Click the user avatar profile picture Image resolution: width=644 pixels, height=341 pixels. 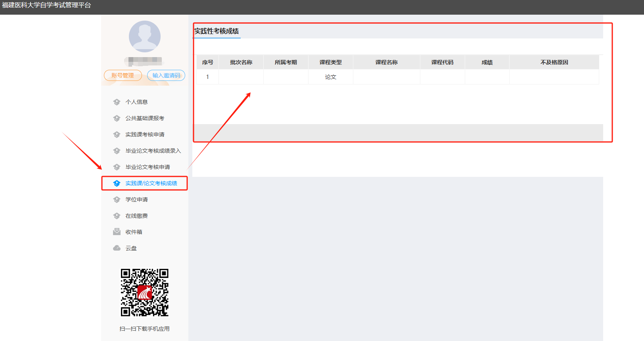click(145, 36)
